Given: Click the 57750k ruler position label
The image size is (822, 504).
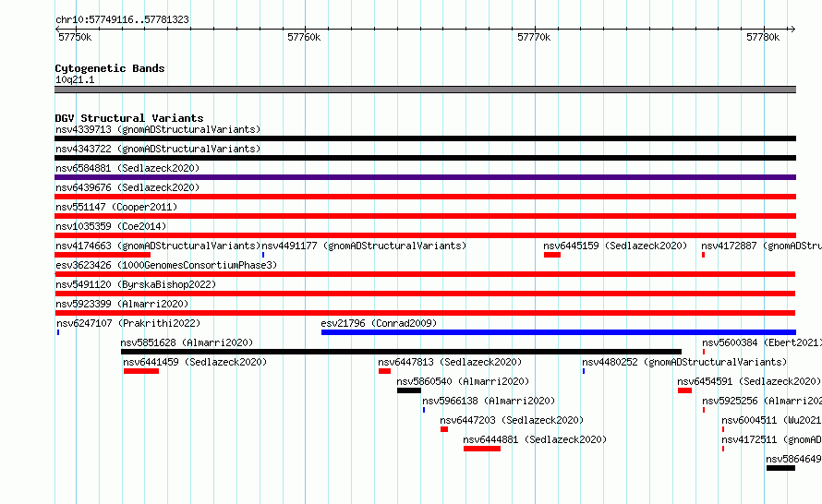Looking at the screenshot, I should pyautogui.click(x=75, y=37).
